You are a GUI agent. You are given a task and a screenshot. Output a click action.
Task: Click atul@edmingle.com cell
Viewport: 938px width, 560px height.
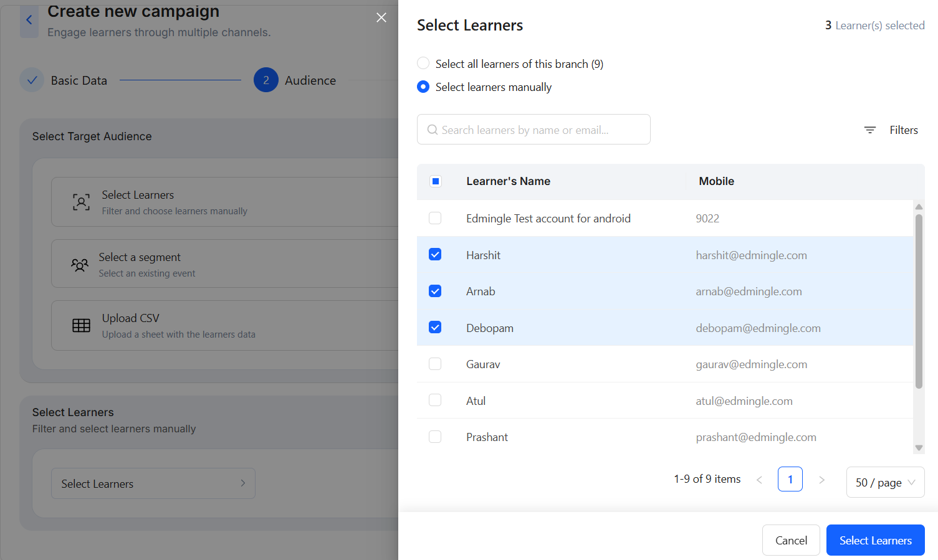(x=744, y=401)
